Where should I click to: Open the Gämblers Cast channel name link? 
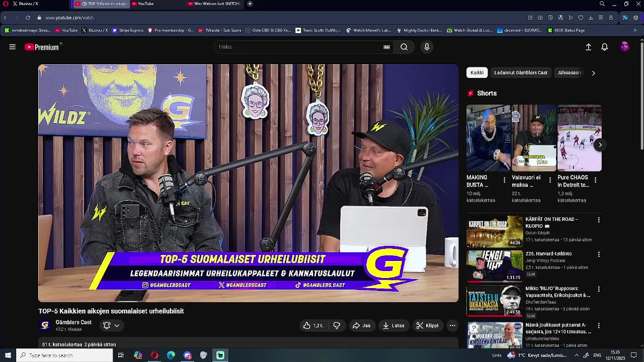tap(73, 322)
